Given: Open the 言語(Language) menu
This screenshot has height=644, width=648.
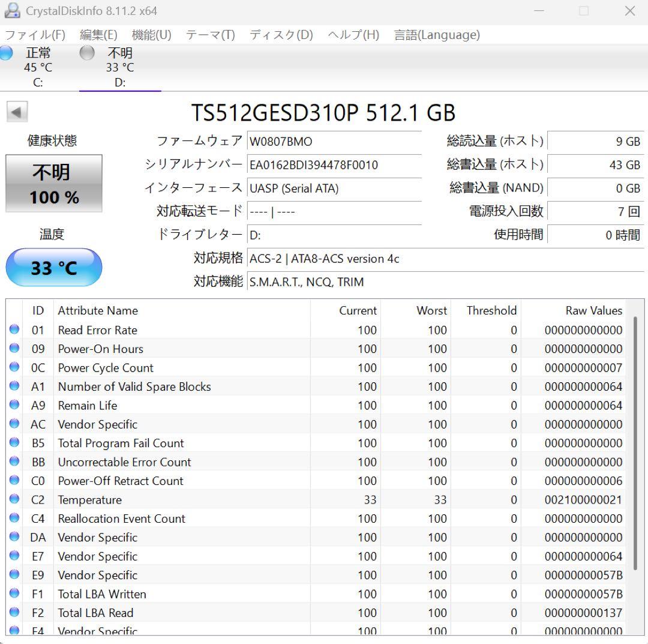Looking at the screenshot, I should (437, 35).
